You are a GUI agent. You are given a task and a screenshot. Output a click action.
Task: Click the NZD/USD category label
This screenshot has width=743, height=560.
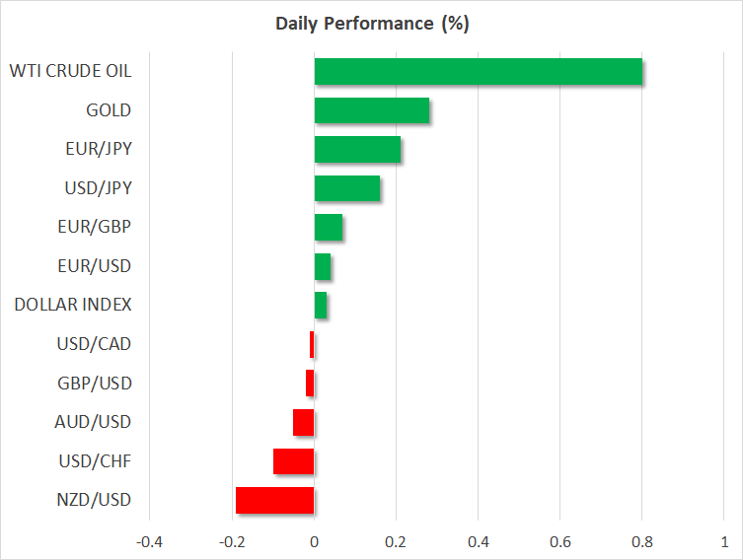tap(95, 500)
